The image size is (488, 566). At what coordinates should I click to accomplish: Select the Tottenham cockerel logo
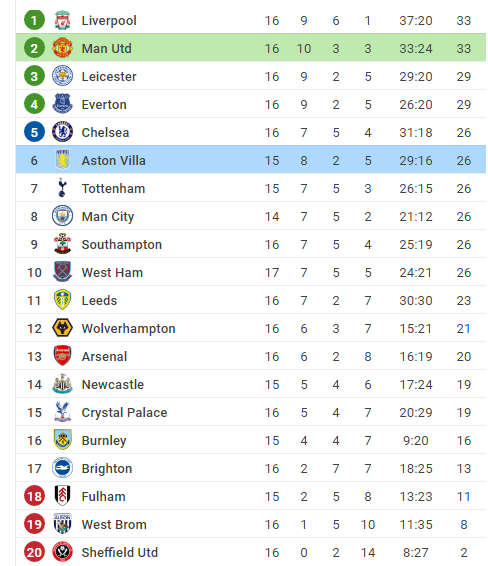pos(62,188)
